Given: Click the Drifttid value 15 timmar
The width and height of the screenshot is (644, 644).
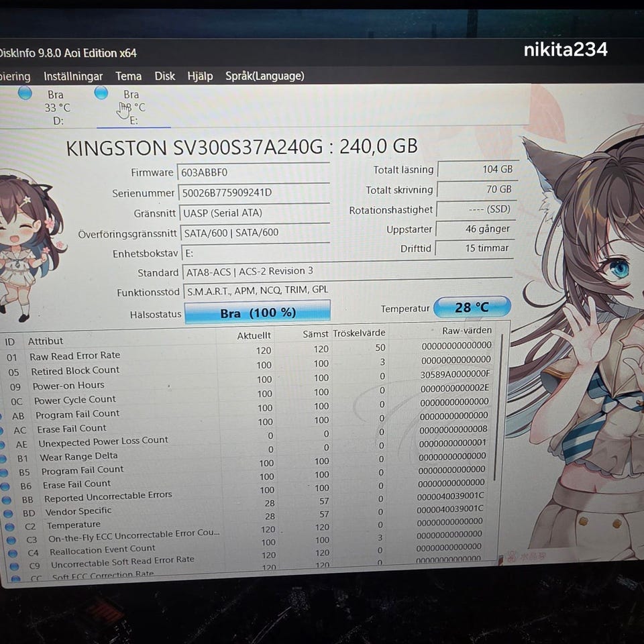Looking at the screenshot, I should [x=474, y=248].
